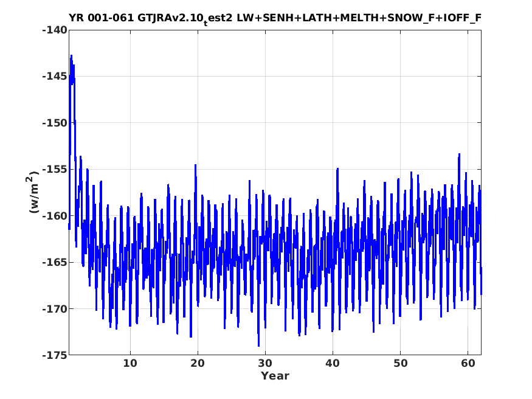Click the 60 x-axis tick label
Image resolution: width=532 pixels, height=399 pixels.
click(x=468, y=363)
